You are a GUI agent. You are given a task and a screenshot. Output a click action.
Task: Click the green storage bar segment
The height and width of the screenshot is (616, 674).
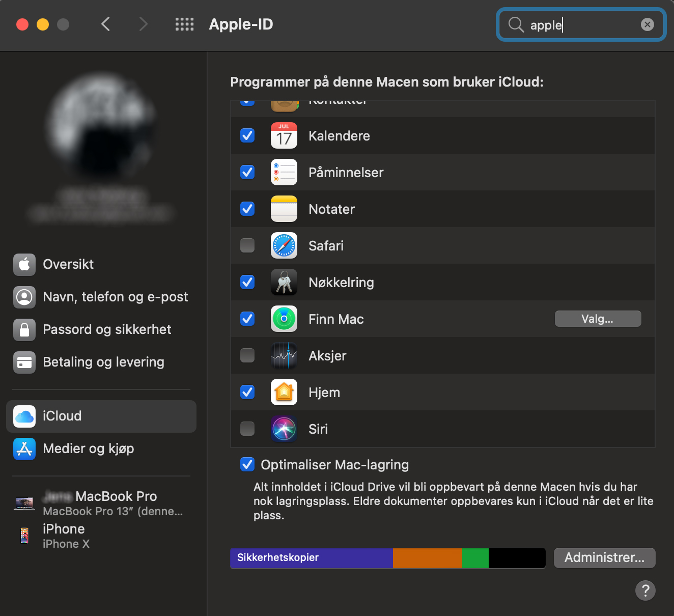click(x=475, y=557)
